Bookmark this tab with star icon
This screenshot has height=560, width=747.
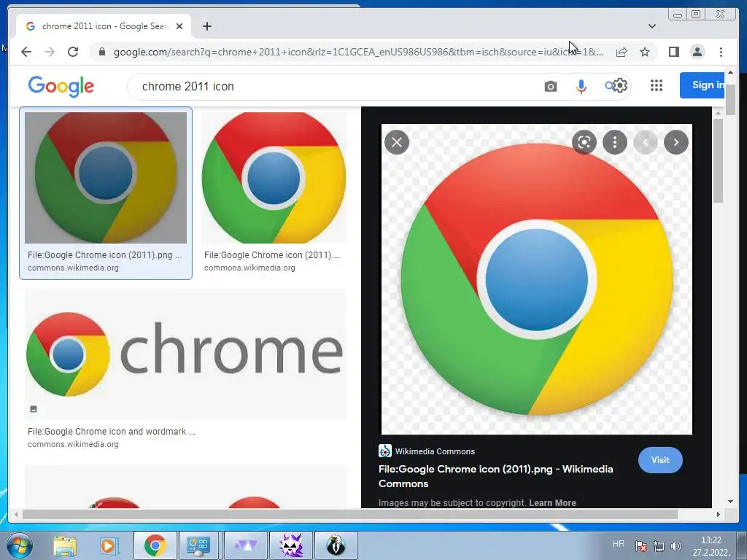tap(645, 52)
